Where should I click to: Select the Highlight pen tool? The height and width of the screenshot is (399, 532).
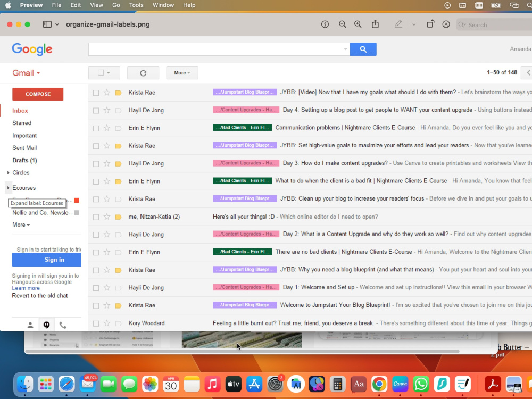pos(398,24)
